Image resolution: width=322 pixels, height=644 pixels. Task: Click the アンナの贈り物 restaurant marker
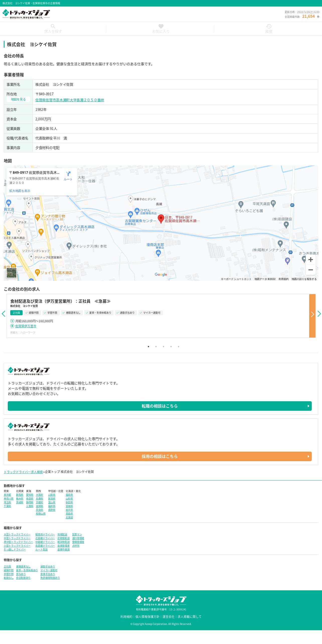click(x=37, y=217)
